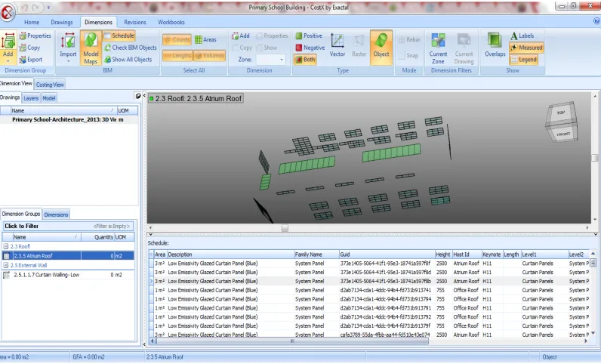Choose Raster type tool

(359, 45)
